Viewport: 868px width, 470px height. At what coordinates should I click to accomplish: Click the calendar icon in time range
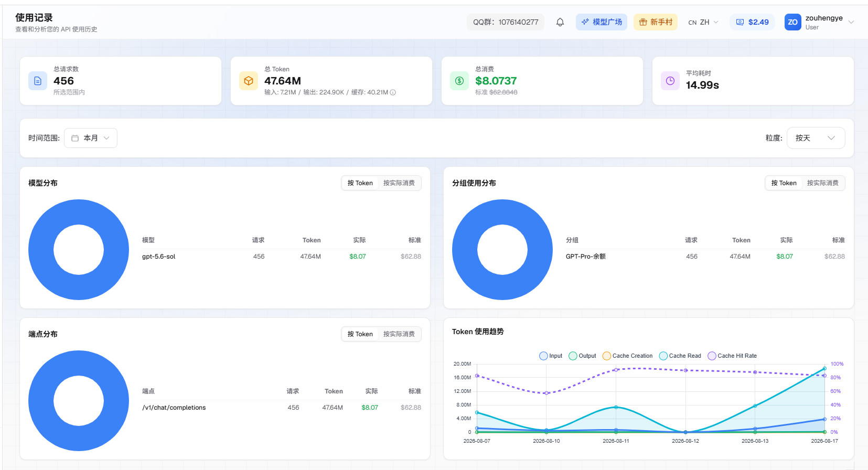(x=75, y=138)
